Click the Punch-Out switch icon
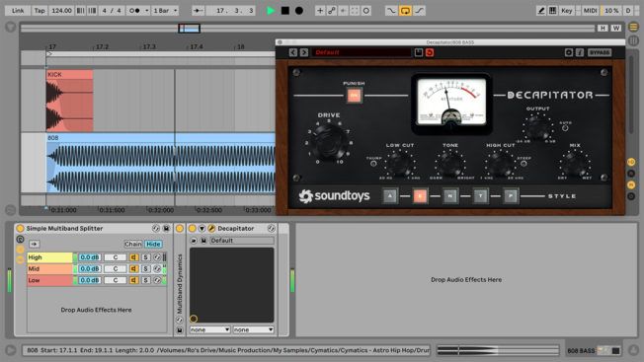The width and height of the screenshot is (644, 362). 419,11
